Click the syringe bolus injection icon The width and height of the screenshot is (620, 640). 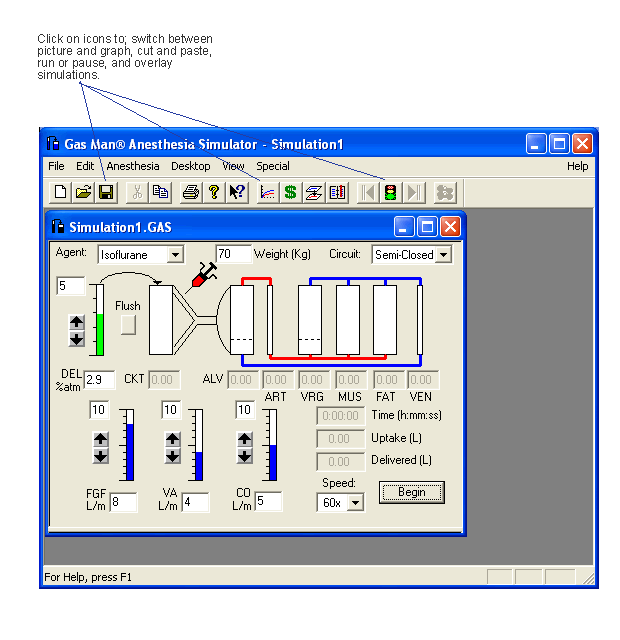coord(204,274)
